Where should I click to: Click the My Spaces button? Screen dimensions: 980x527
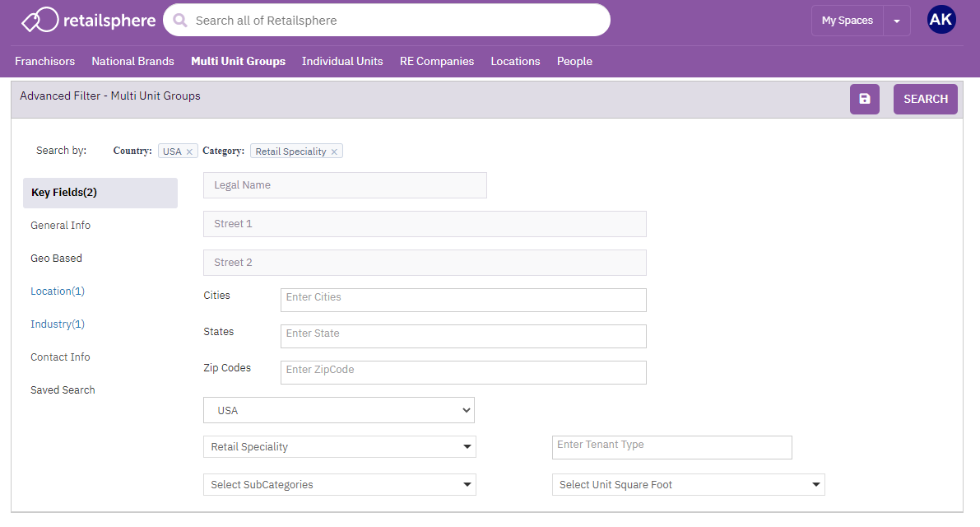coord(847,21)
